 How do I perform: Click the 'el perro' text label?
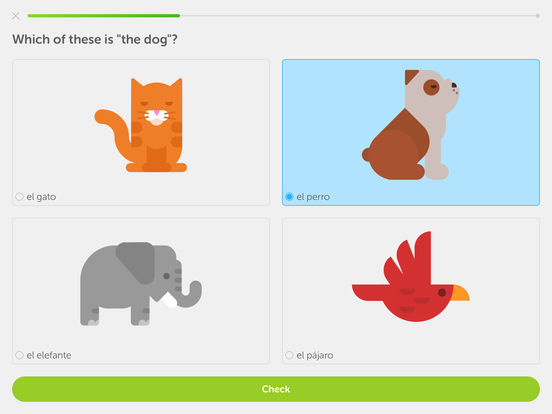(x=313, y=197)
